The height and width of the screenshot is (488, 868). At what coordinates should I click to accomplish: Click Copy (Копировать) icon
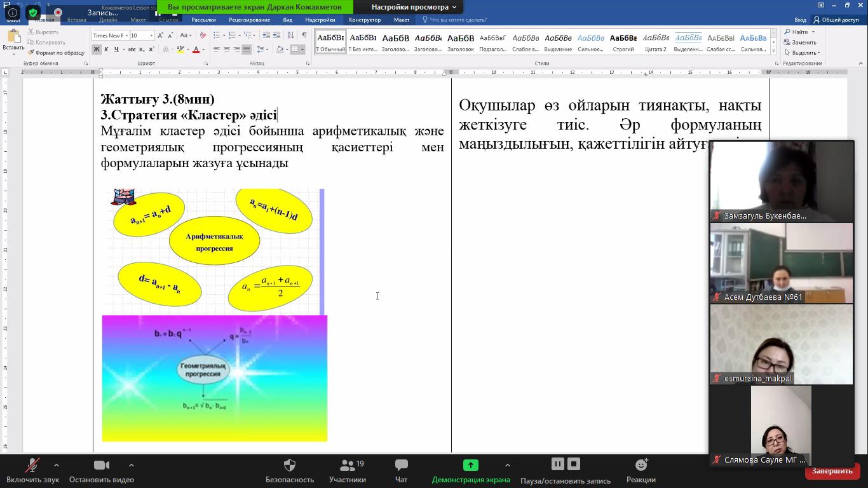pos(31,42)
